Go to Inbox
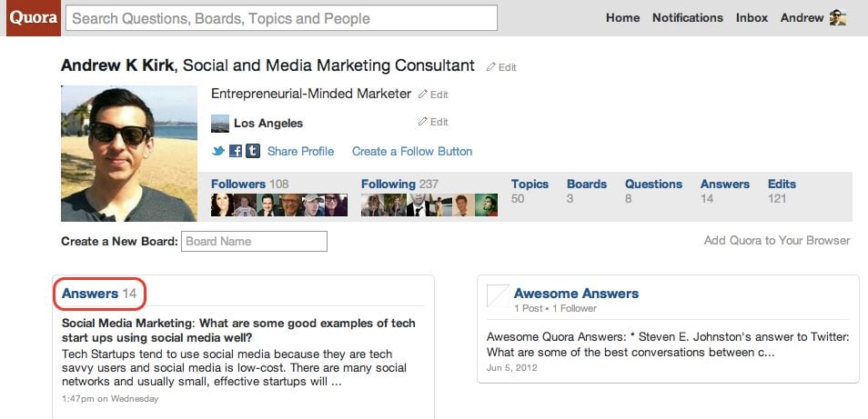The height and width of the screenshot is (419, 868). point(752,17)
